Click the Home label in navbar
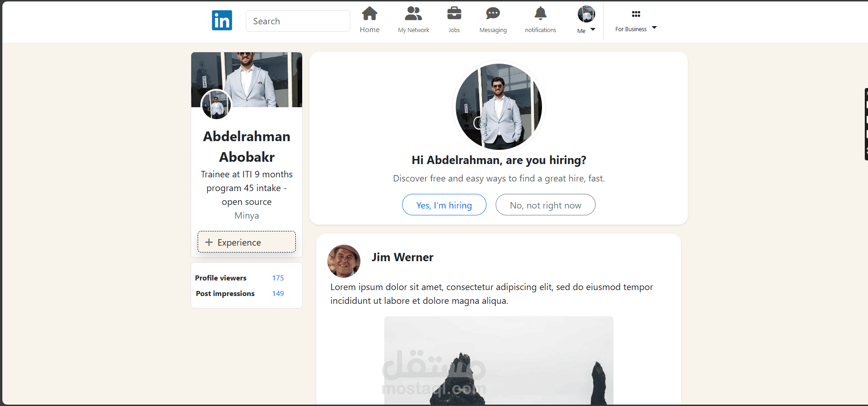Screen dimensions: 868x406 point(370,30)
